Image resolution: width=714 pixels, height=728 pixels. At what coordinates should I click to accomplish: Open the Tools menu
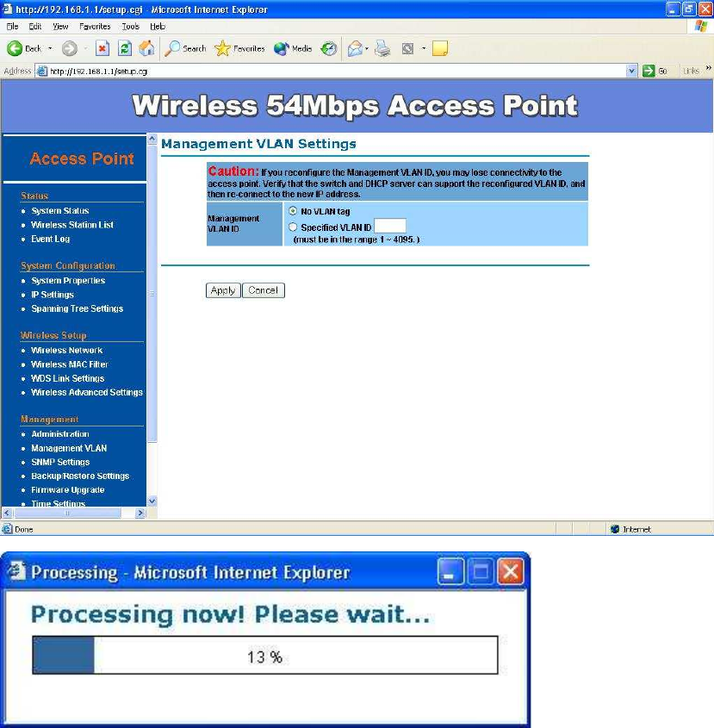[x=130, y=27]
